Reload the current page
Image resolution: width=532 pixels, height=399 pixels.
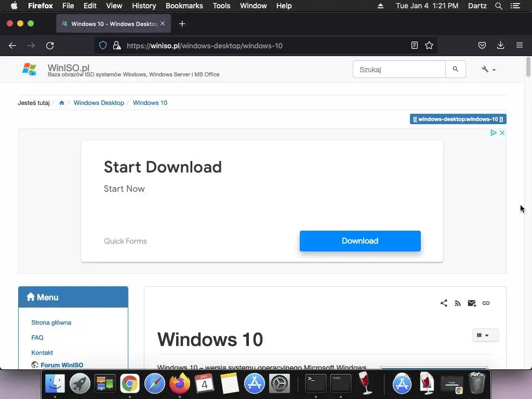(50, 46)
